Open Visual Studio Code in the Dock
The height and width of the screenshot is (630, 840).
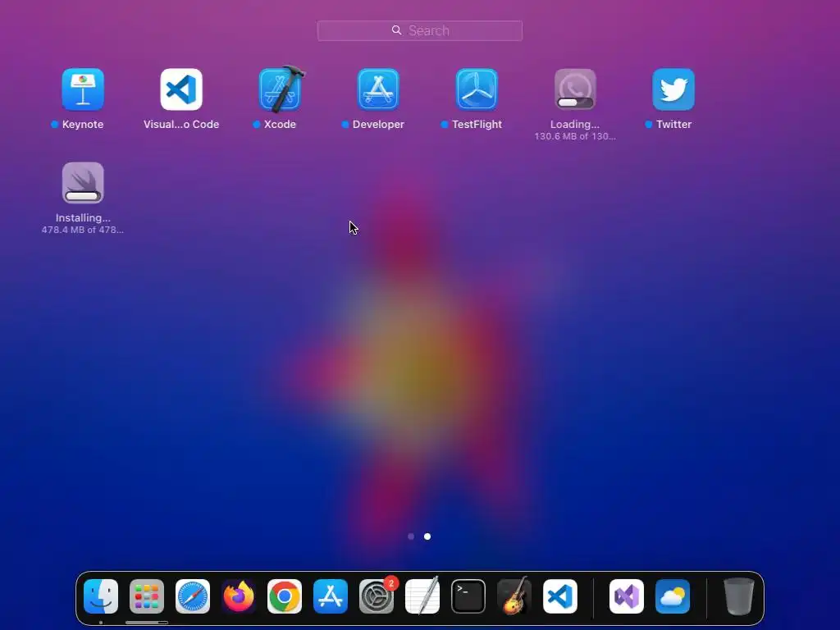[x=559, y=596]
